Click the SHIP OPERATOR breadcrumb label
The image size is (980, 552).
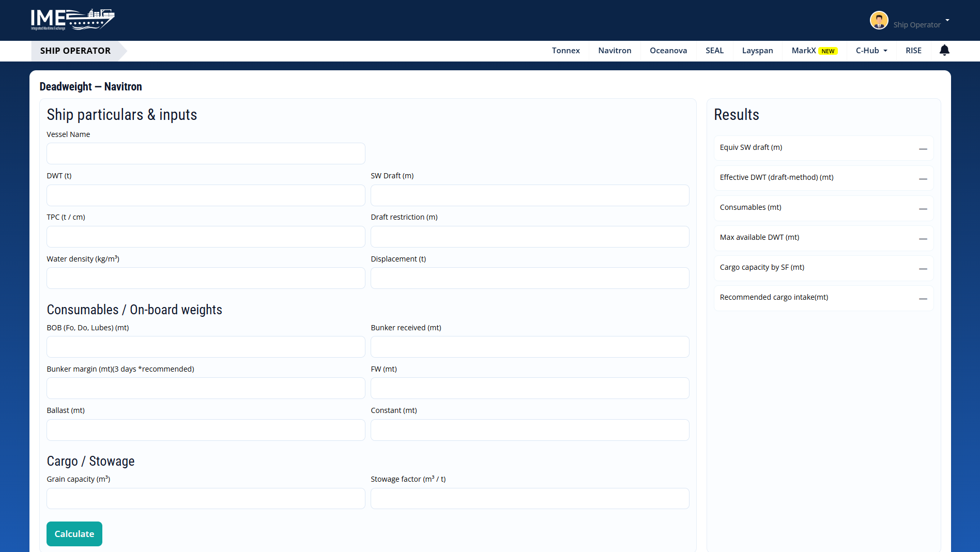click(75, 51)
